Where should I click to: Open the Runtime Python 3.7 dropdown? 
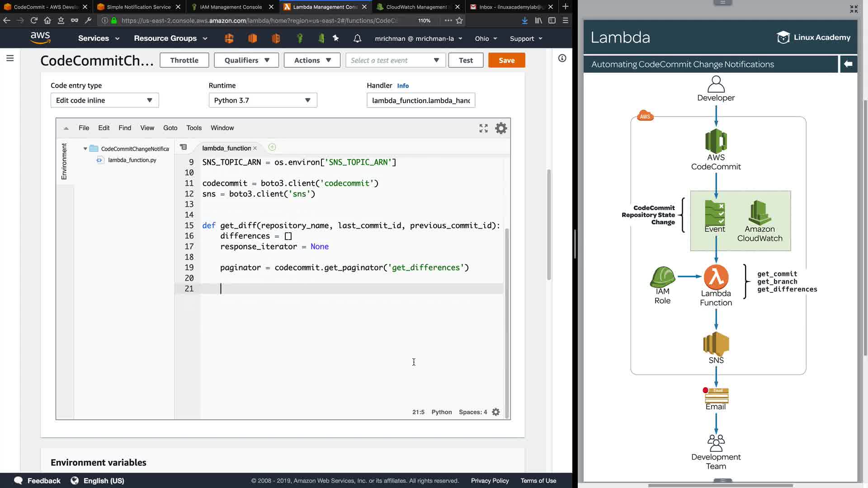pyautogui.click(x=263, y=100)
